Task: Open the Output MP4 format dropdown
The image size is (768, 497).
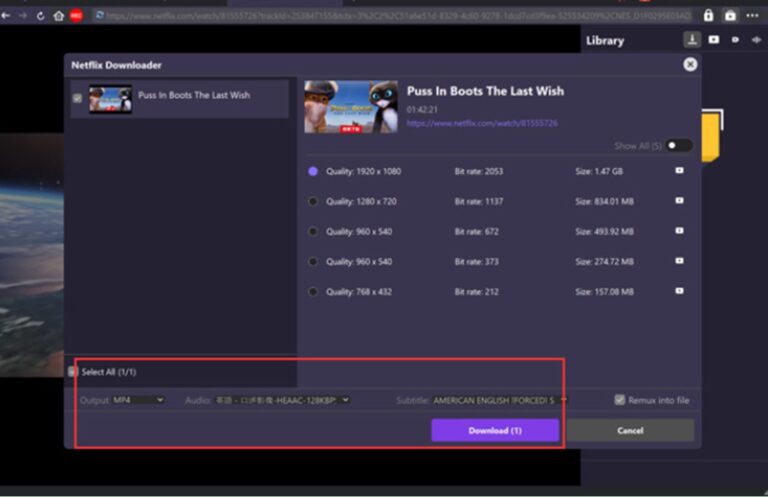Action: pos(139,400)
